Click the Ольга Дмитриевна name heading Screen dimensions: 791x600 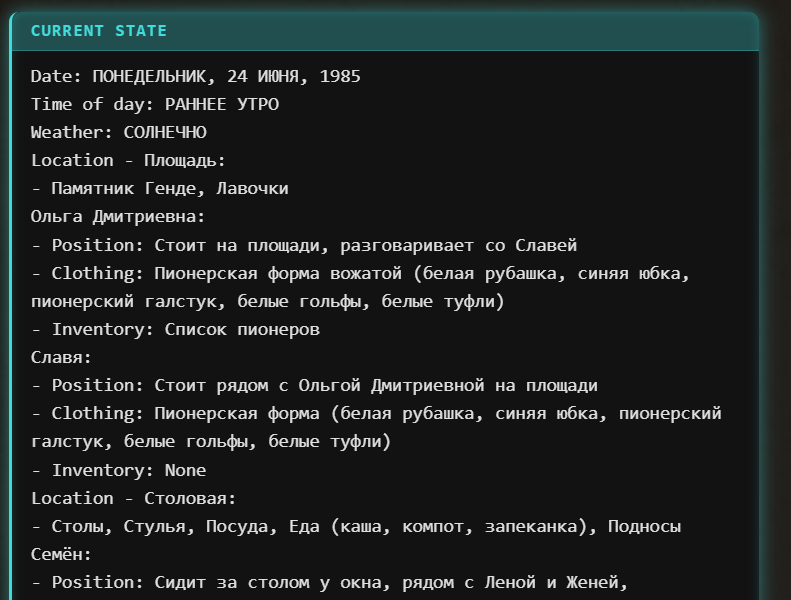click(x=118, y=216)
